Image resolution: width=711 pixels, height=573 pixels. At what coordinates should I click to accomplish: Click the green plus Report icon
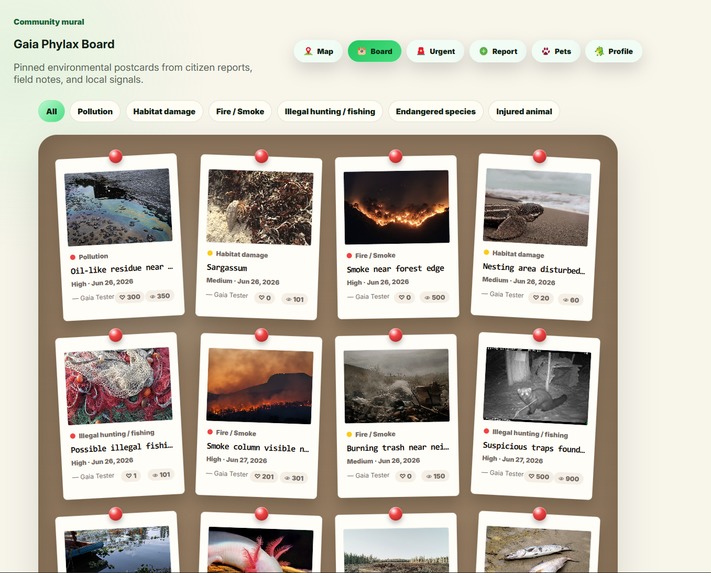tap(483, 51)
